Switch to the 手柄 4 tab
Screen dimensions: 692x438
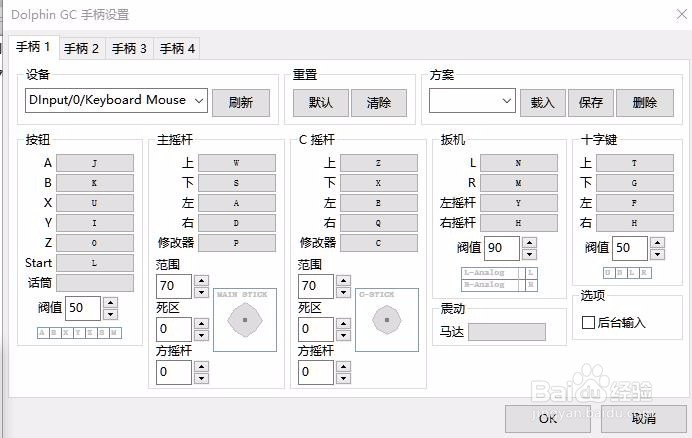click(177, 48)
